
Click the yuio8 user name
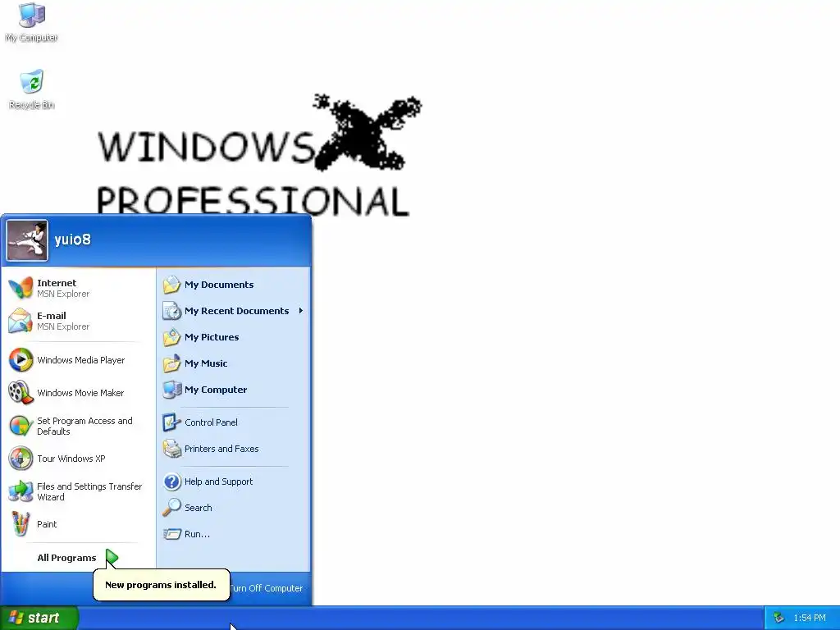[73, 240]
